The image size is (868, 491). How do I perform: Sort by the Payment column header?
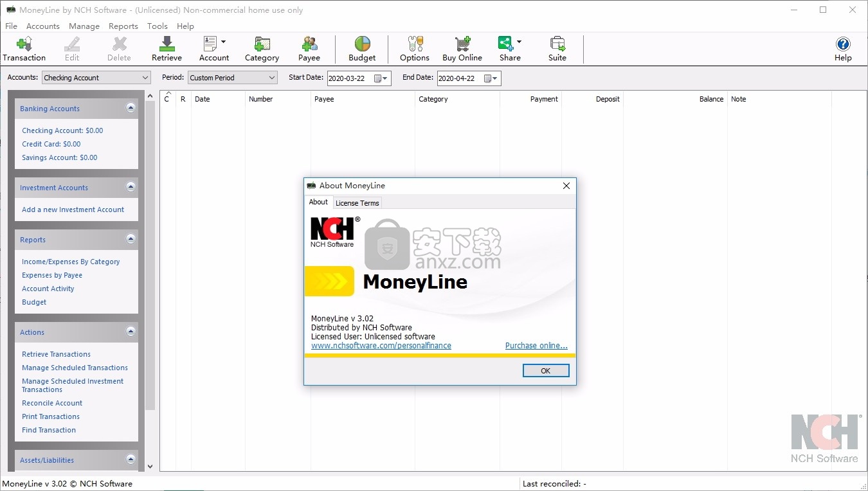pos(531,99)
